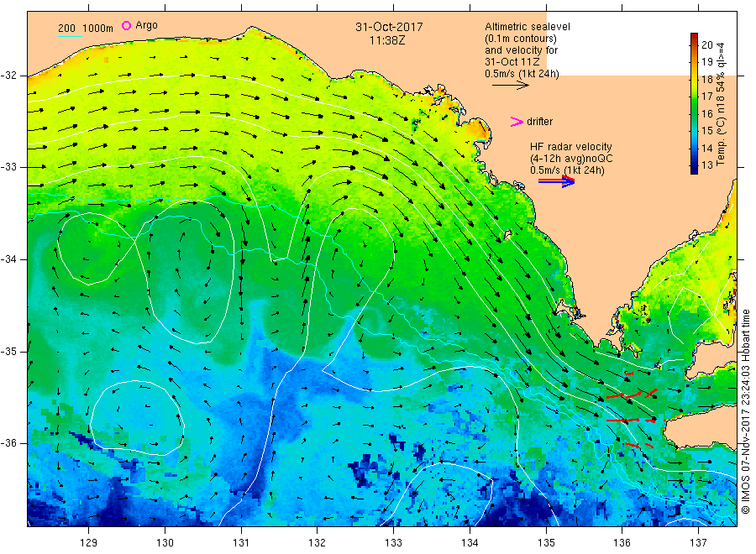Viewport: 756px width, 554px height.
Task: Click the magenta Argo circle marker in legend
Action: (126, 25)
